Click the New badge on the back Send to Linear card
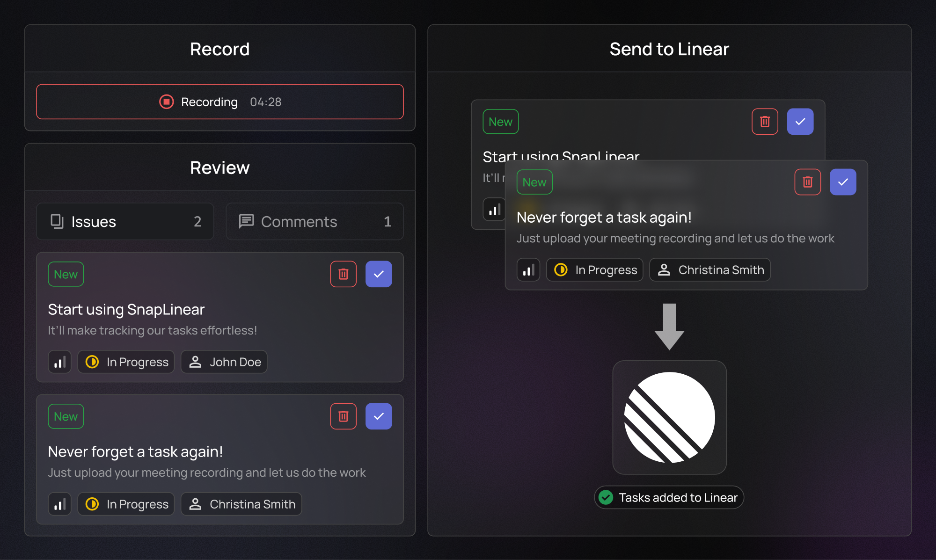The height and width of the screenshot is (560, 936). click(501, 122)
